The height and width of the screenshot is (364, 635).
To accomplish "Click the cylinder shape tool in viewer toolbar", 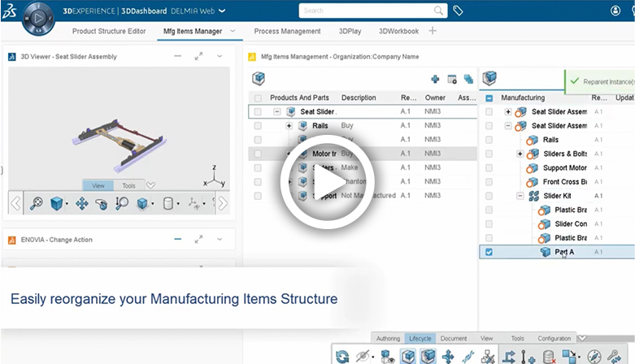I will click(167, 203).
